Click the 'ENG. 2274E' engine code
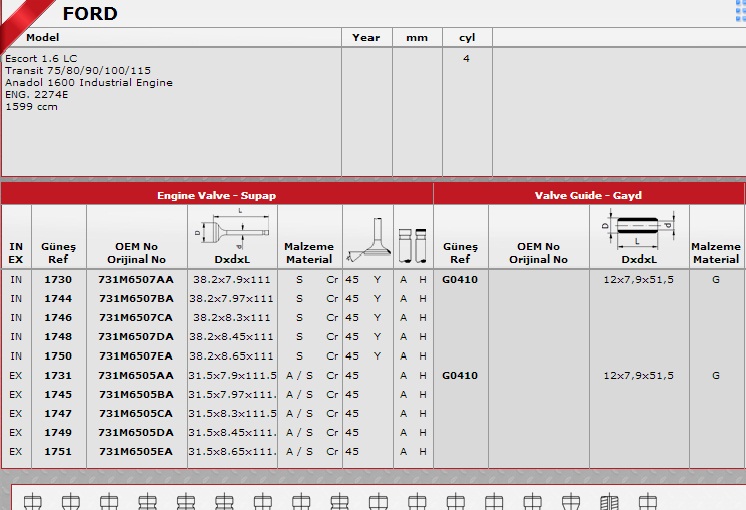The width and height of the screenshot is (746, 510). pyautogui.click(x=37, y=95)
